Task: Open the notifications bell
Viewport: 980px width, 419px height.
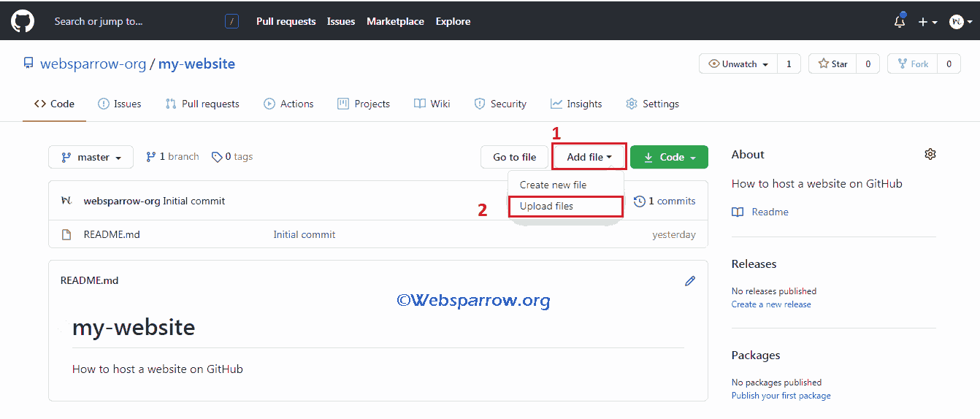Action: point(899,22)
